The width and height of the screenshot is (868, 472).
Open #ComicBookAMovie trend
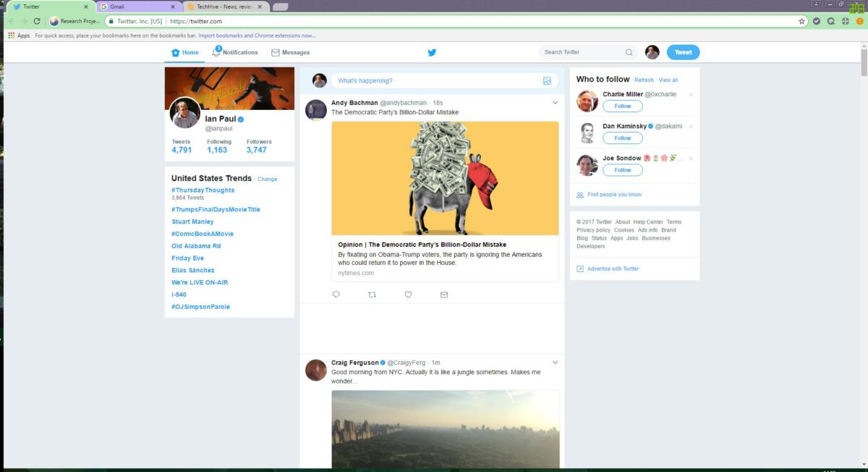(203, 234)
